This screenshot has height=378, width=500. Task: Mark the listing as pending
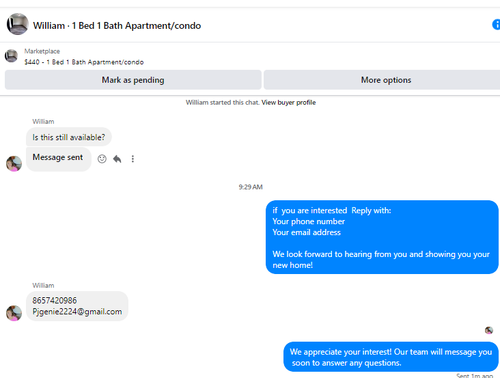pyautogui.click(x=133, y=80)
